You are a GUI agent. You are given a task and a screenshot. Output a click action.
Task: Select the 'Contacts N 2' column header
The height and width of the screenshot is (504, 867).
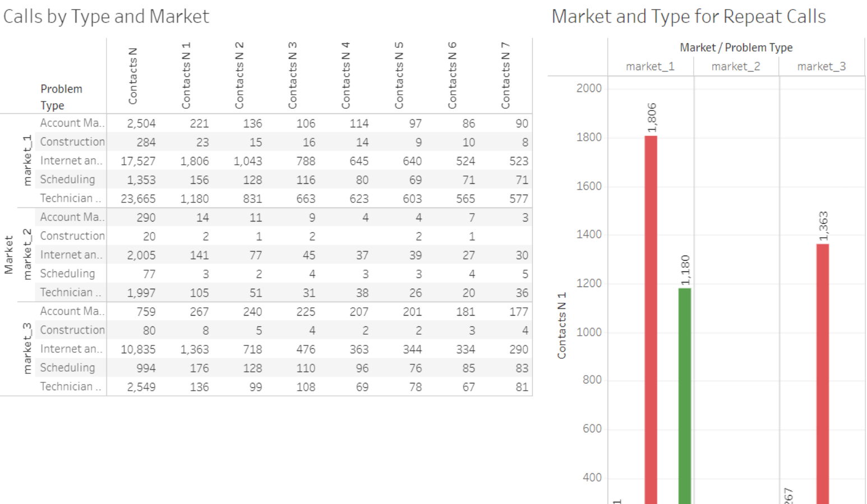click(x=239, y=75)
